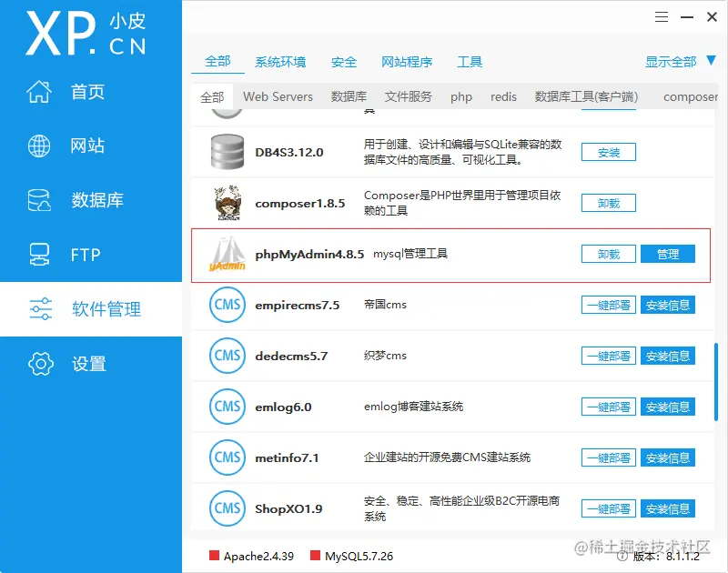Image resolution: width=728 pixels, height=573 pixels.
Task: Click the XP.CN logo
Action: tap(86, 34)
